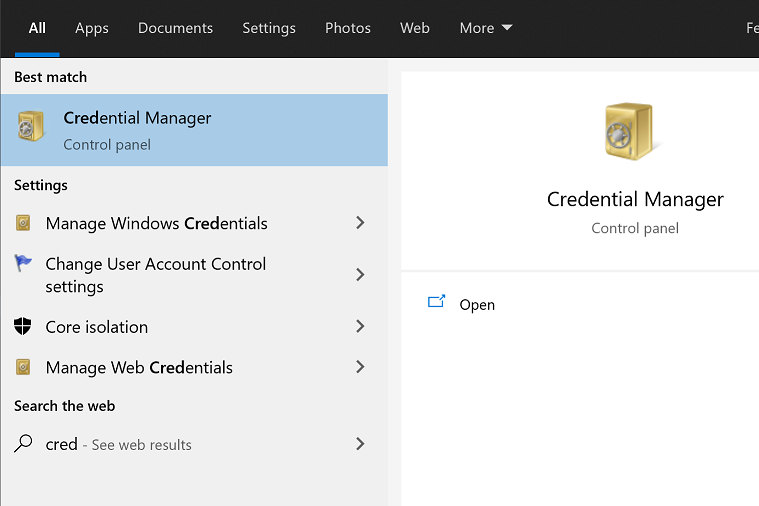759x506 pixels.
Task: Click the Open launch icon in preview pane
Action: [x=436, y=302]
